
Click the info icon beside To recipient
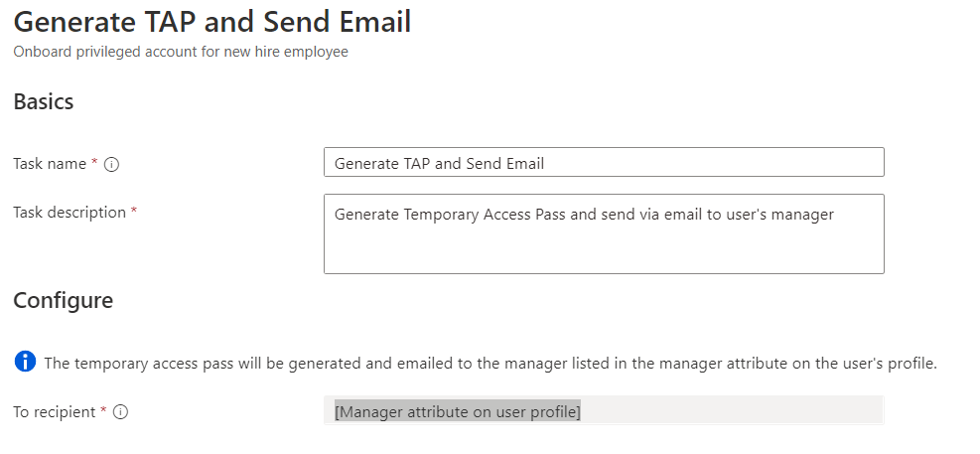[x=121, y=412]
